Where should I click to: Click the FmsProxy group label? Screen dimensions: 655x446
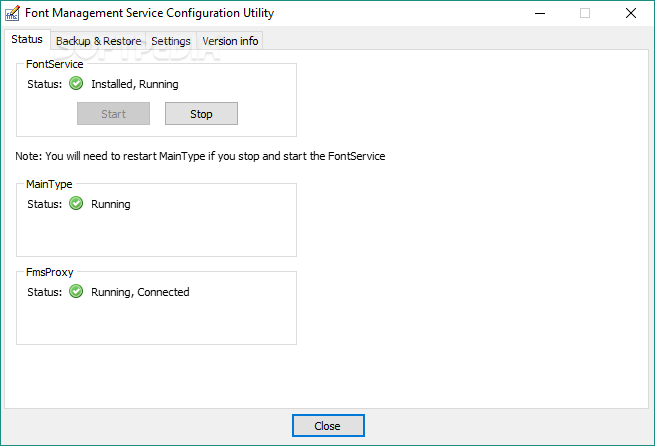click(x=50, y=272)
